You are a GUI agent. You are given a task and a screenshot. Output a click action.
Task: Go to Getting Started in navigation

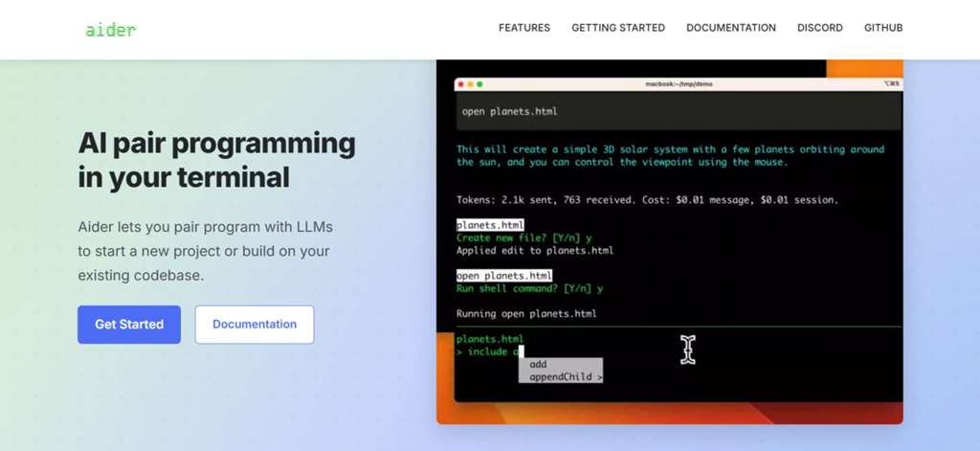(x=618, y=28)
